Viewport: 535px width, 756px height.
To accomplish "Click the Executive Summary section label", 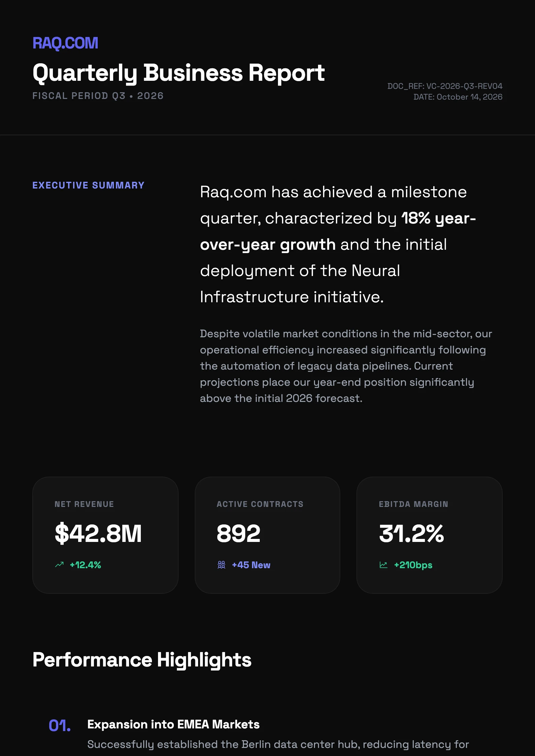I will click(88, 185).
